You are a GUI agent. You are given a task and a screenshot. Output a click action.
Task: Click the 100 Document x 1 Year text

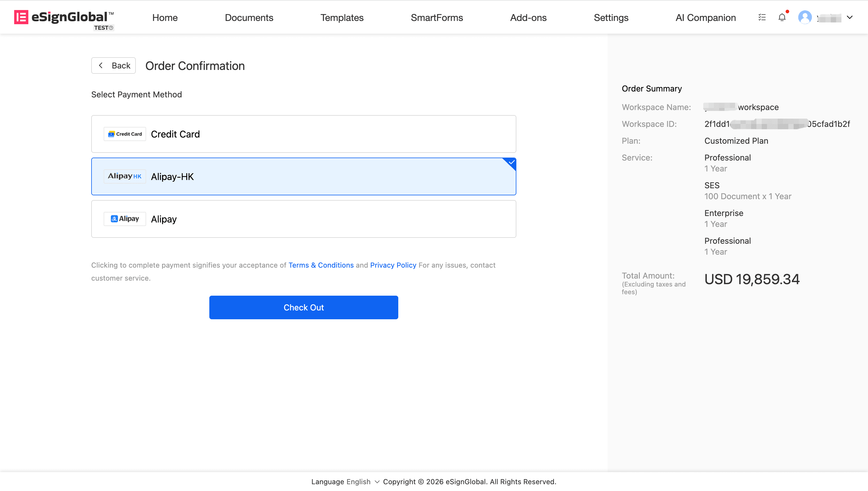click(x=748, y=196)
